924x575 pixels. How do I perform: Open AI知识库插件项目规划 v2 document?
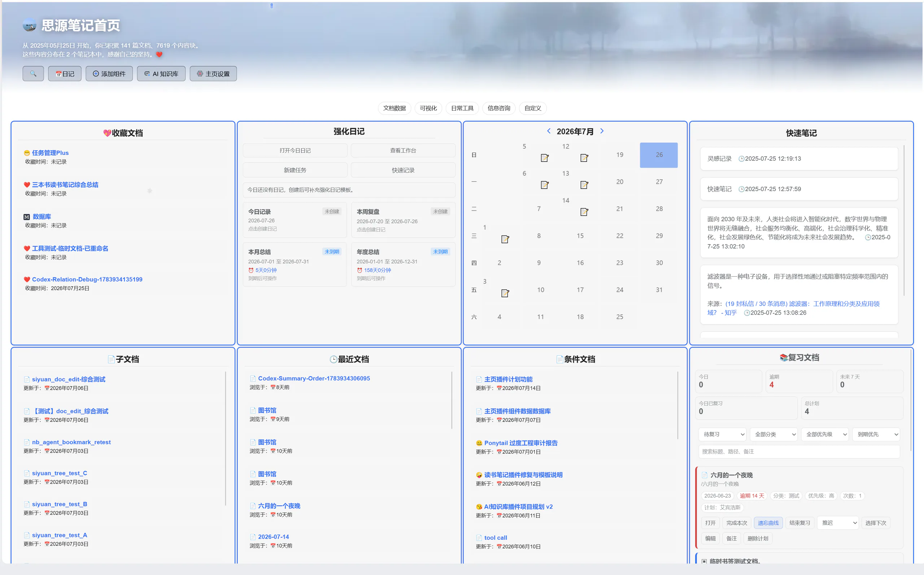518,507
